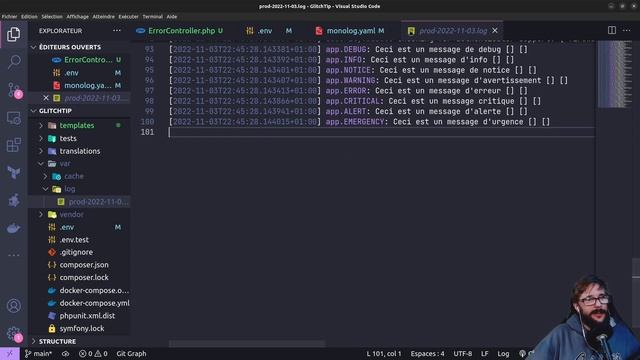640x360 pixels.
Task: Click the app.EMERGENCY log line
Action: 360,122
